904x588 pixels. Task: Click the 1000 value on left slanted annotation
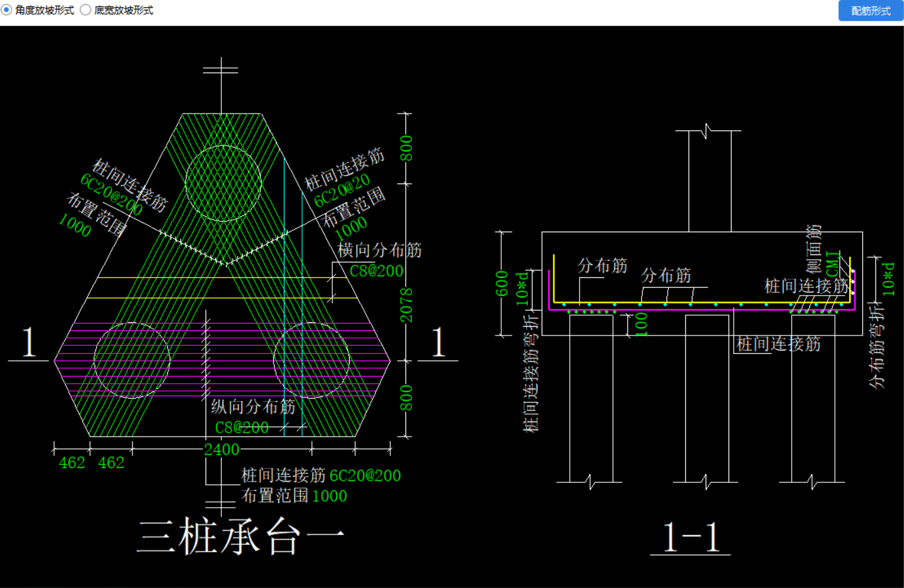pyautogui.click(x=75, y=225)
